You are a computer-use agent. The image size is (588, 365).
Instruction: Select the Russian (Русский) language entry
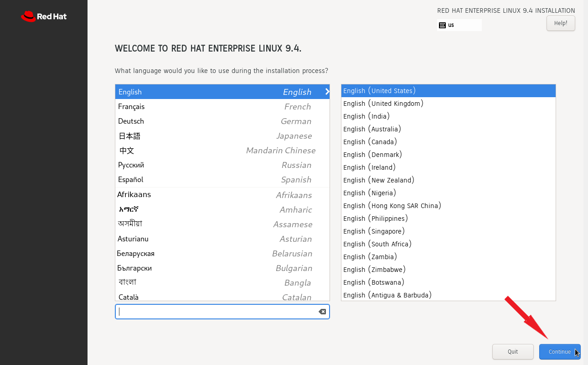[x=182, y=165]
